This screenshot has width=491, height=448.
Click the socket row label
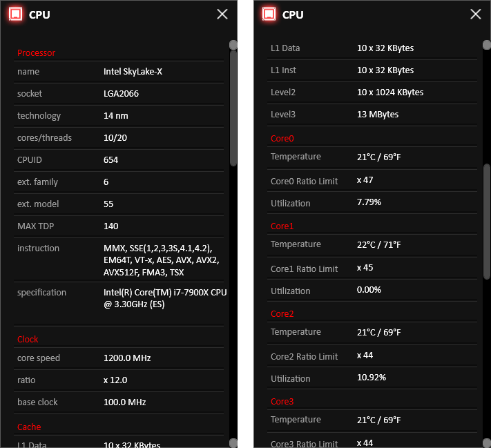(30, 94)
